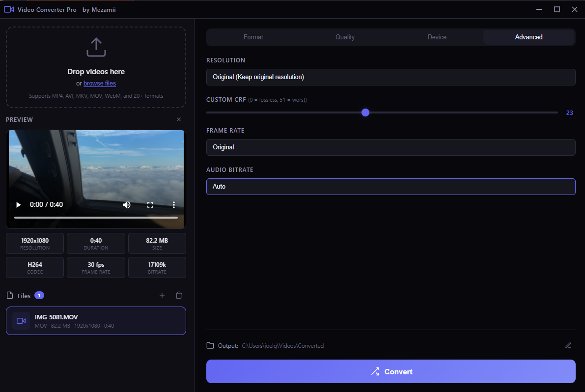Add a file with the plus icon
The height and width of the screenshot is (392, 585).
(162, 295)
